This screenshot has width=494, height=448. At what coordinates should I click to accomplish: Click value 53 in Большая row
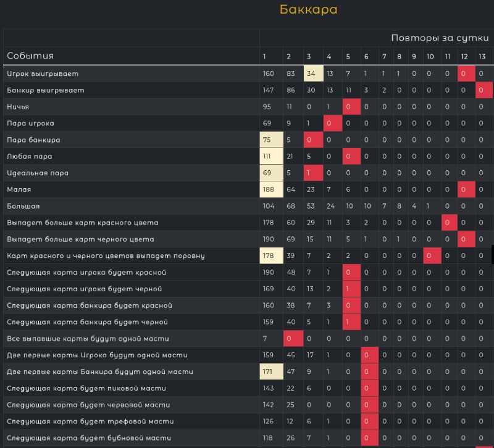(311, 206)
